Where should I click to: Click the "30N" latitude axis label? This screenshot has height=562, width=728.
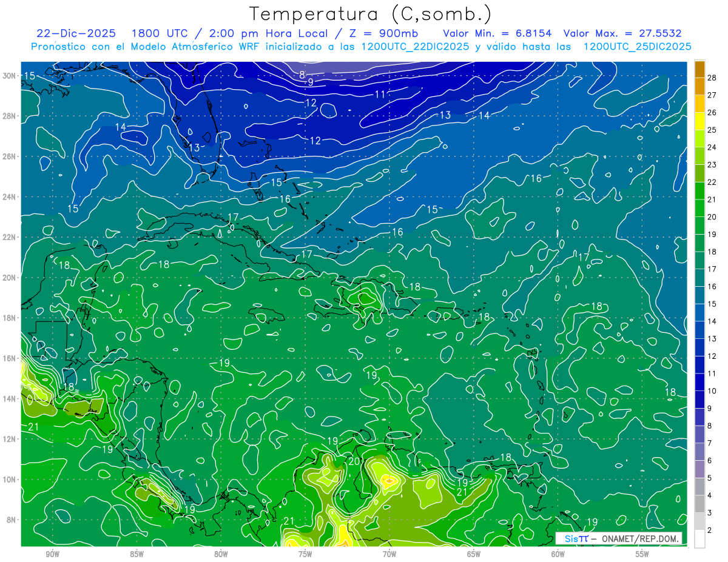(x=9, y=75)
